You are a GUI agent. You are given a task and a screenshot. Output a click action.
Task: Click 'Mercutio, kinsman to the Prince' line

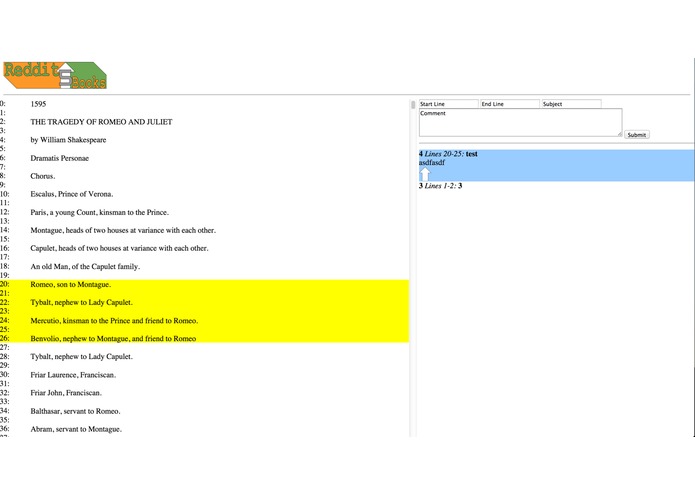point(114,320)
